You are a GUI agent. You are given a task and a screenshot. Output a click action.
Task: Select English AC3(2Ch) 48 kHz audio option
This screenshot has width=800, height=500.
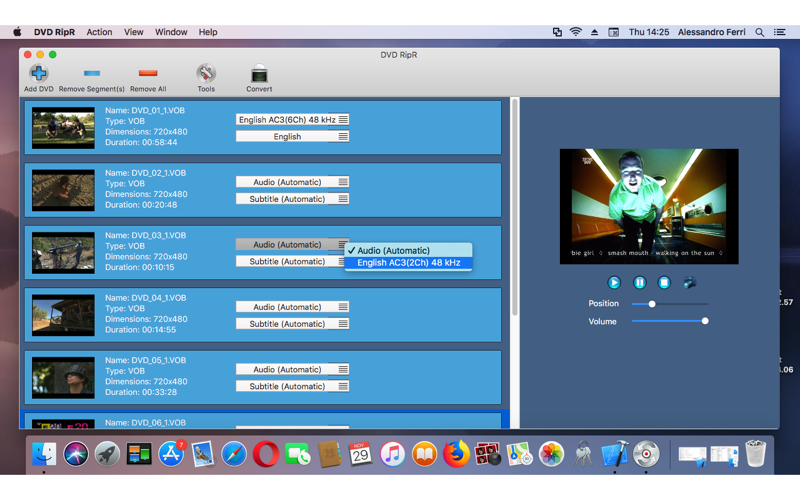point(408,263)
